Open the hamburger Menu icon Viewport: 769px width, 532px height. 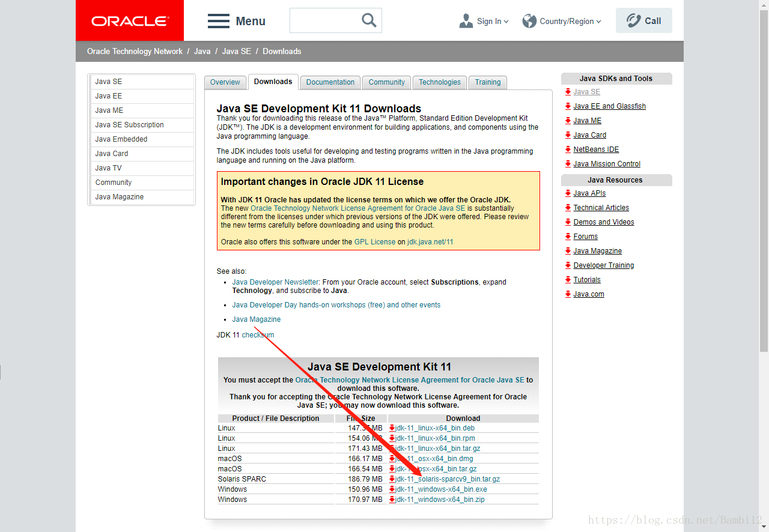click(x=219, y=21)
